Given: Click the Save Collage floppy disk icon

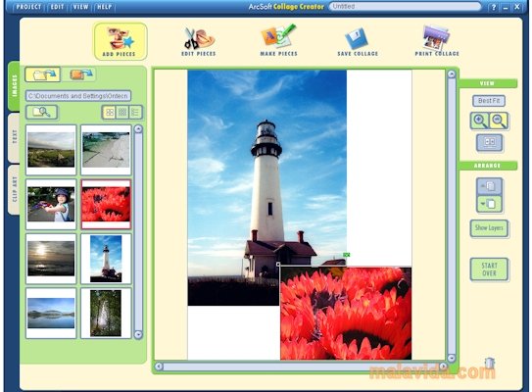Looking at the screenshot, I should 358,42.
